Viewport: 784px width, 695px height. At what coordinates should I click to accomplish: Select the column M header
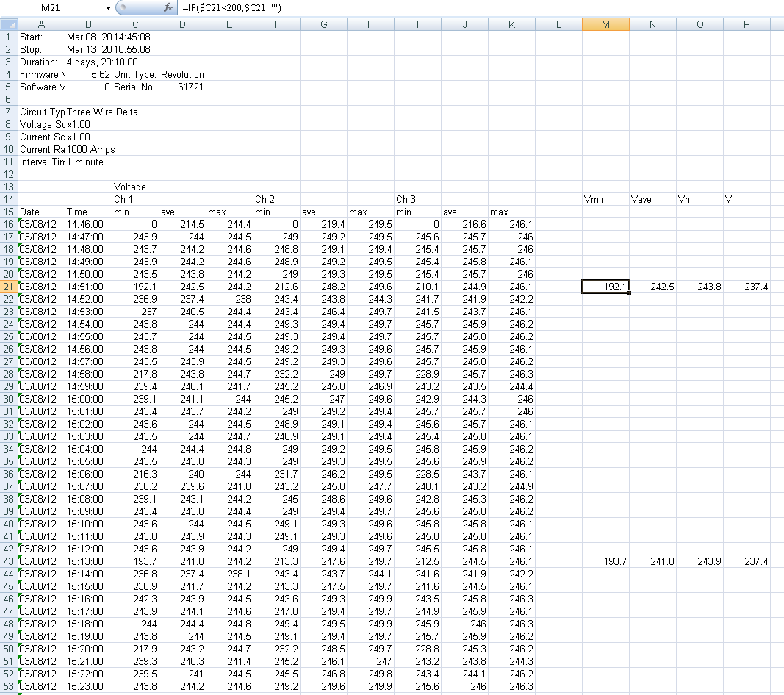coord(605,24)
